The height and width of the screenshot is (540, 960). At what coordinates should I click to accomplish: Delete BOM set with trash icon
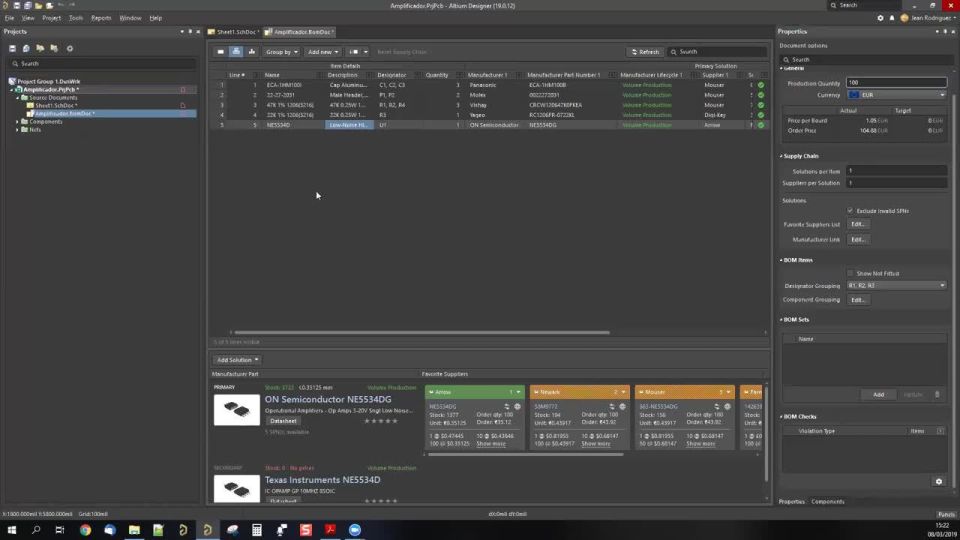(937, 395)
